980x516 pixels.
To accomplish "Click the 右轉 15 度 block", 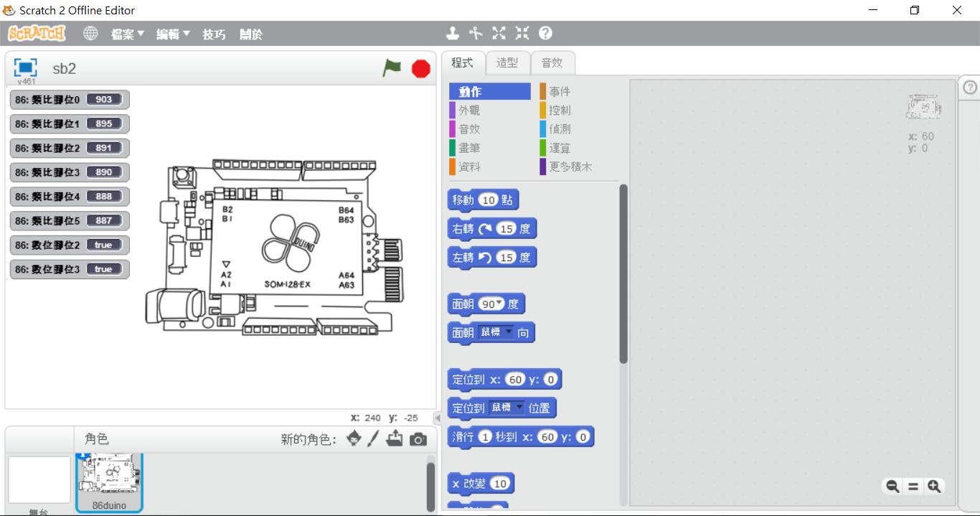I will click(492, 229).
